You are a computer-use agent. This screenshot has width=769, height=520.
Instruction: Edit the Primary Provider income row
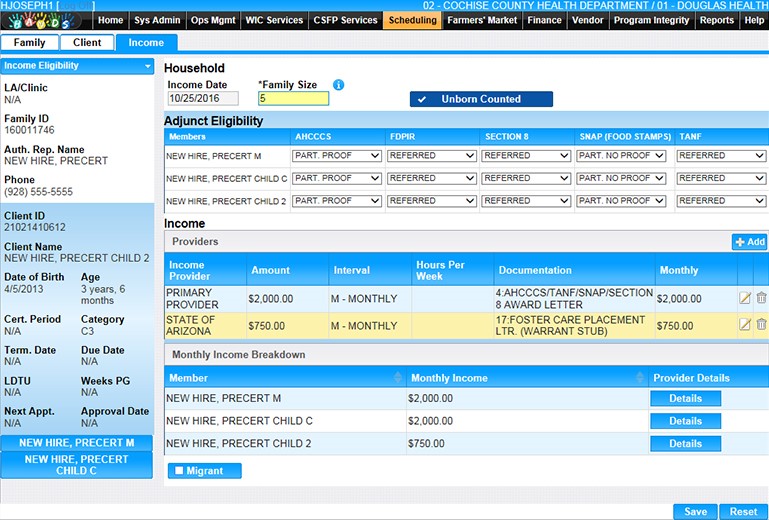[x=744, y=298]
